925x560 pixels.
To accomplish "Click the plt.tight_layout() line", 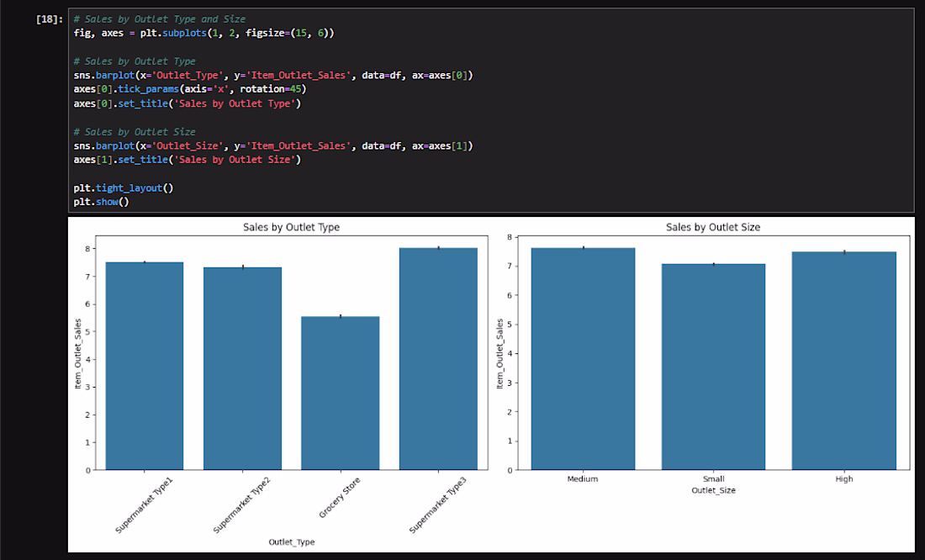I will tap(124, 188).
